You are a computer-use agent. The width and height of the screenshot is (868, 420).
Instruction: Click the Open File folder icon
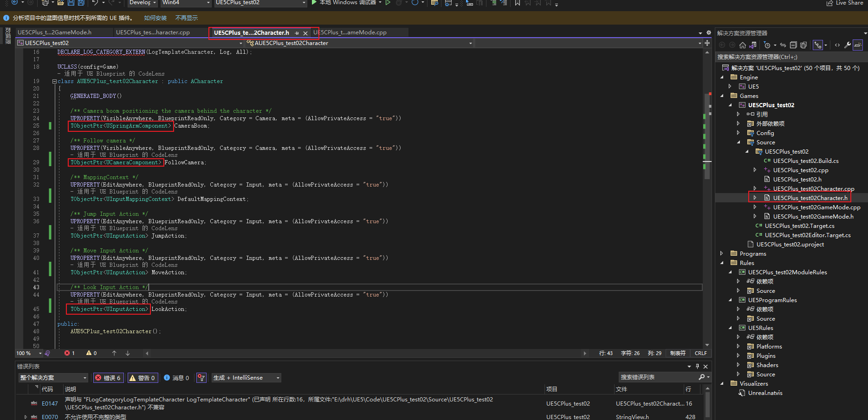(x=61, y=2)
